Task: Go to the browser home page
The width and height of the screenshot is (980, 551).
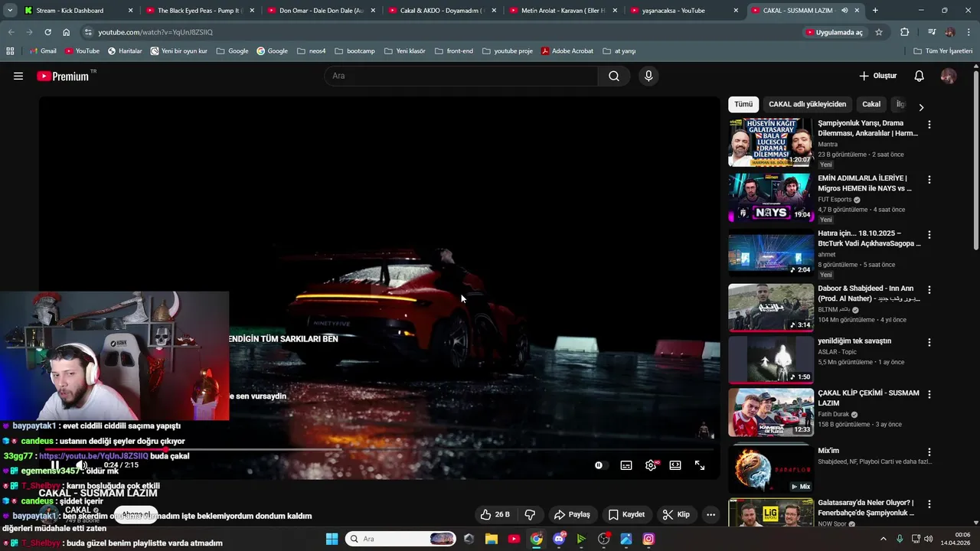Action: pyautogui.click(x=67, y=32)
